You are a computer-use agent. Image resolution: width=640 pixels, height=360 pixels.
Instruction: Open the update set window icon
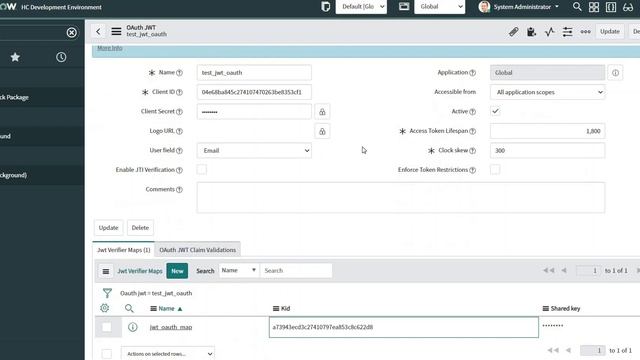[404, 7]
